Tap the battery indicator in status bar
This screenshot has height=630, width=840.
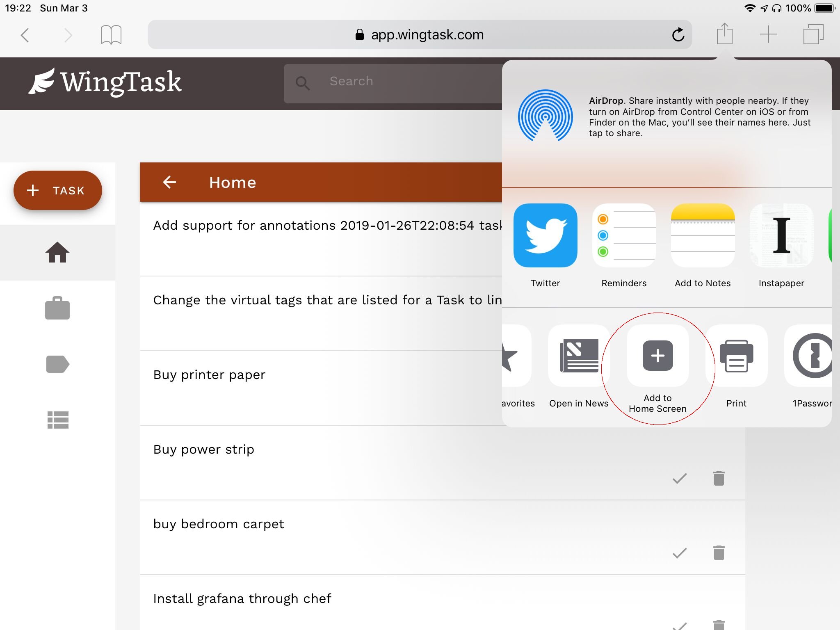824,8
